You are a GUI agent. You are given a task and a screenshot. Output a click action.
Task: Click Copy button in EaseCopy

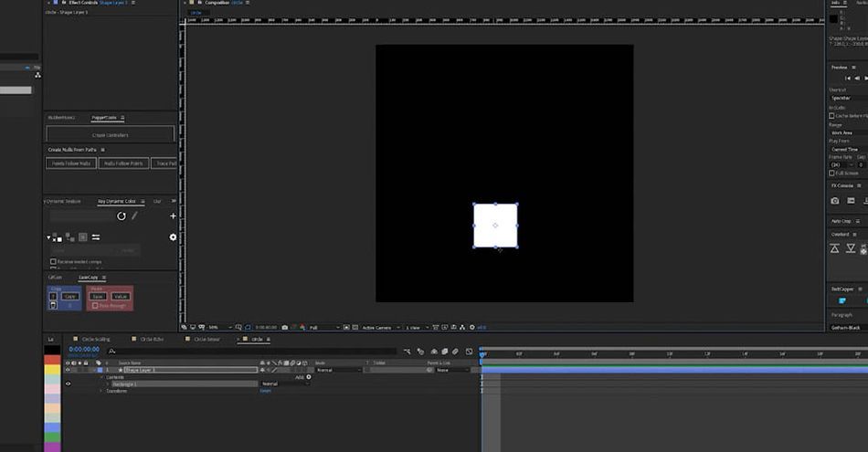coord(69,297)
